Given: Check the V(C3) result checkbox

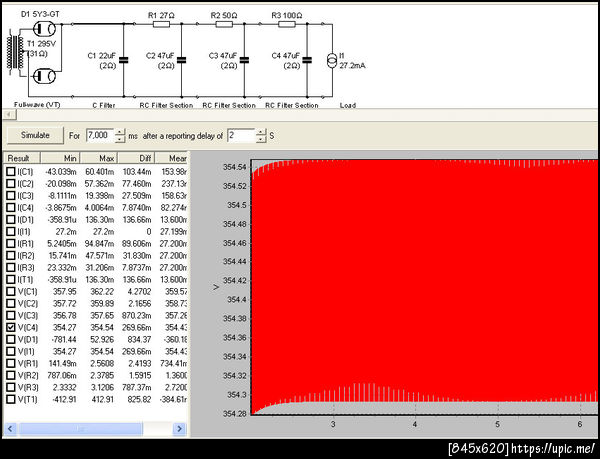Looking at the screenshot, I should 11,316.
